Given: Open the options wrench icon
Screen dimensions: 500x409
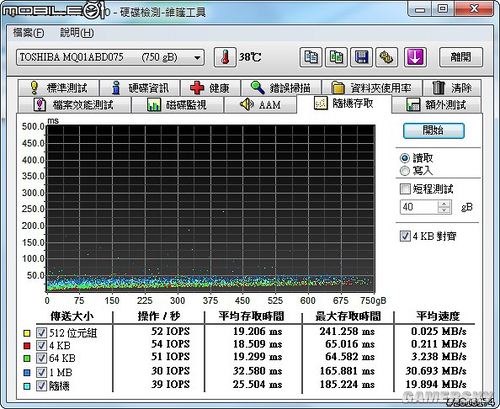Looking at the screenshot, I should (x=387, y=57).
